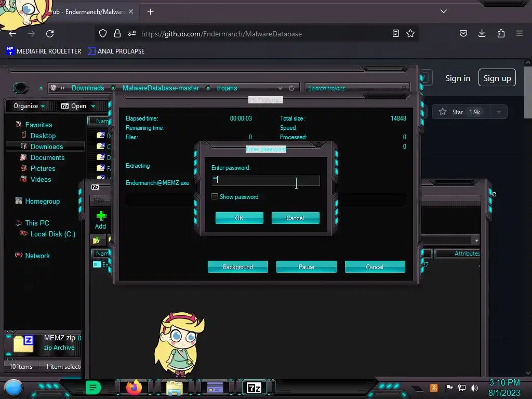Open the tracking protection shield icon
This screenshot has height=399, width=532.
tap(103, 34)
